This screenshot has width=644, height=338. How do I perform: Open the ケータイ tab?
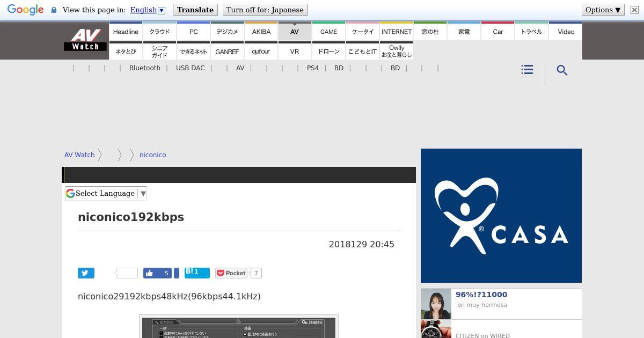[362, 31]
